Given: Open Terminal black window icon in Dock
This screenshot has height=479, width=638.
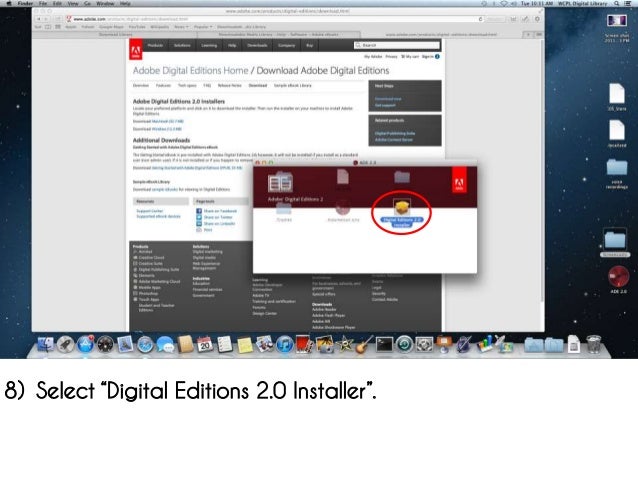Looking at the screenshot, I should coord(384,345).
